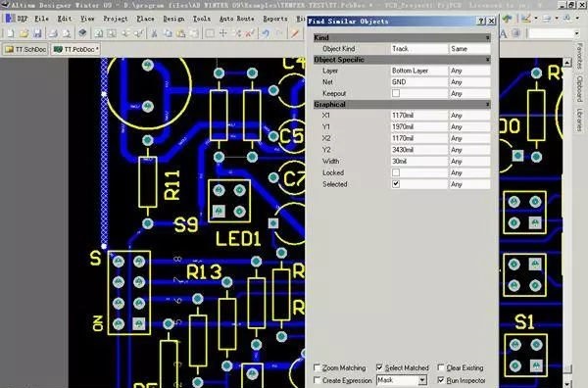Click the X1 value 1170mil
This screenshot has width=588, height=388.
[x=419, y=116]
